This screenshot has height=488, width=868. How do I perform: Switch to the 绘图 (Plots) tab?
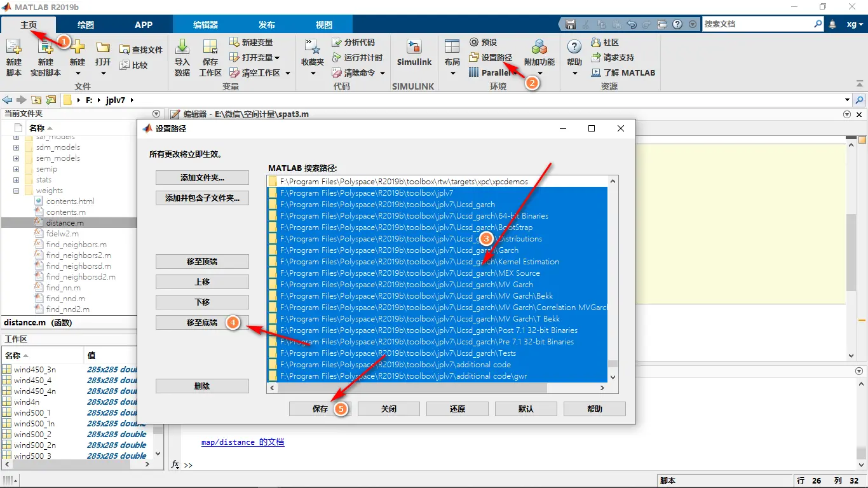[x=86, y=25]
